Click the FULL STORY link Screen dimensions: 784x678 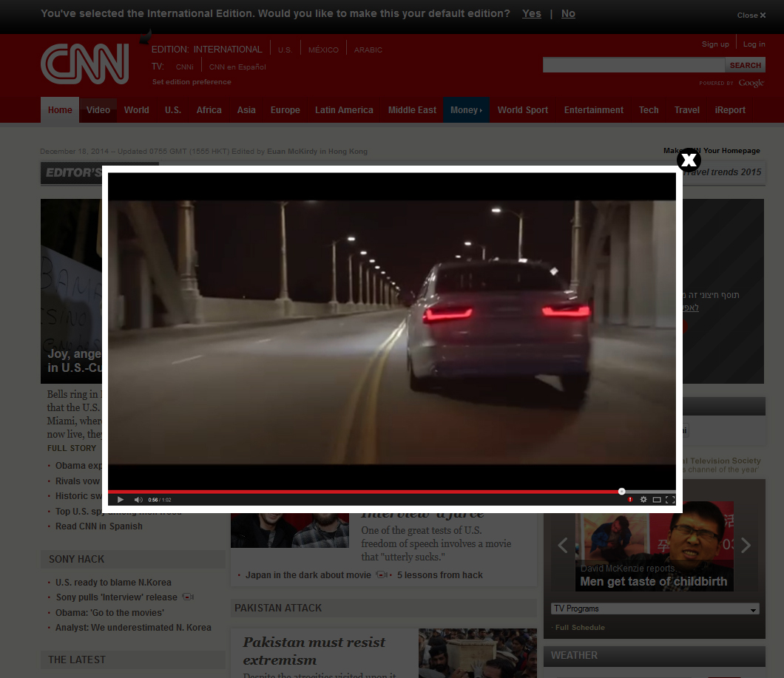click(72, 448)
